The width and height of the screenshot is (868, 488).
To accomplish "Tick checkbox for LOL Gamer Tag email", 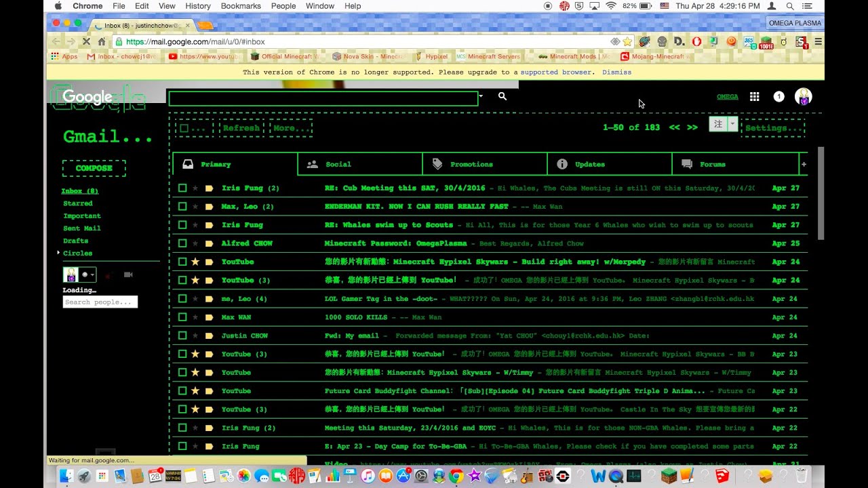I will click(x=182, y=299).
